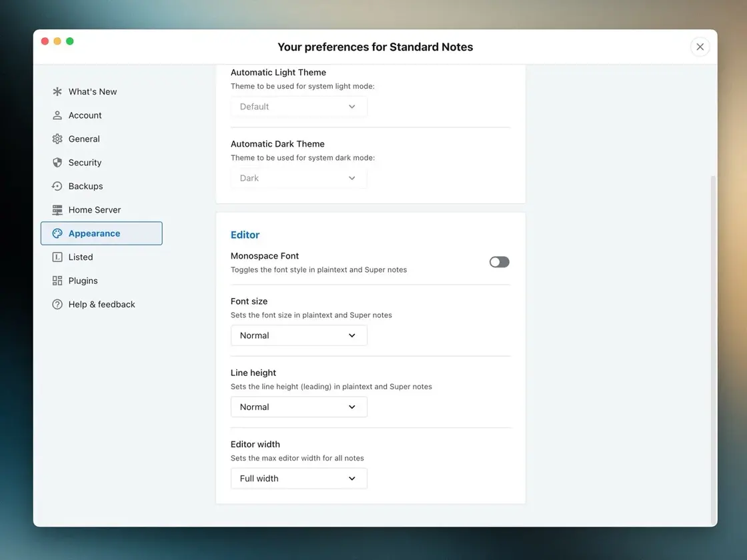Click the "Your preferences for Standard Notes" title

click(x=376, y=47)
